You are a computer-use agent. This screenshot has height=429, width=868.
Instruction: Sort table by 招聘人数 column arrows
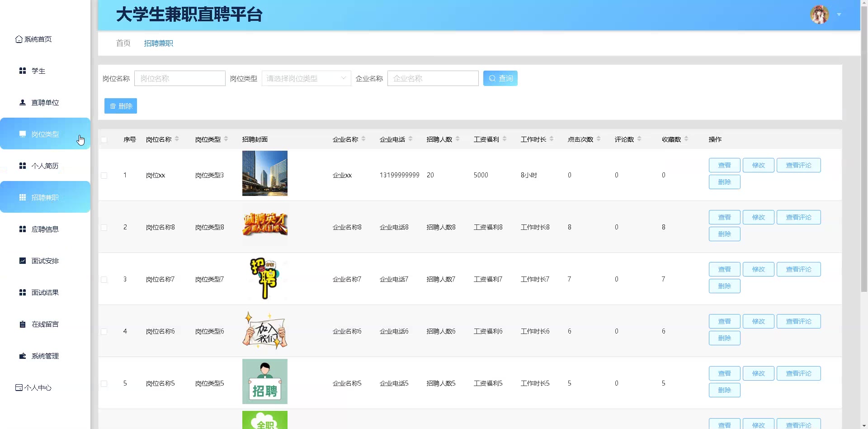pyautogui.click(x=458, y=139)
